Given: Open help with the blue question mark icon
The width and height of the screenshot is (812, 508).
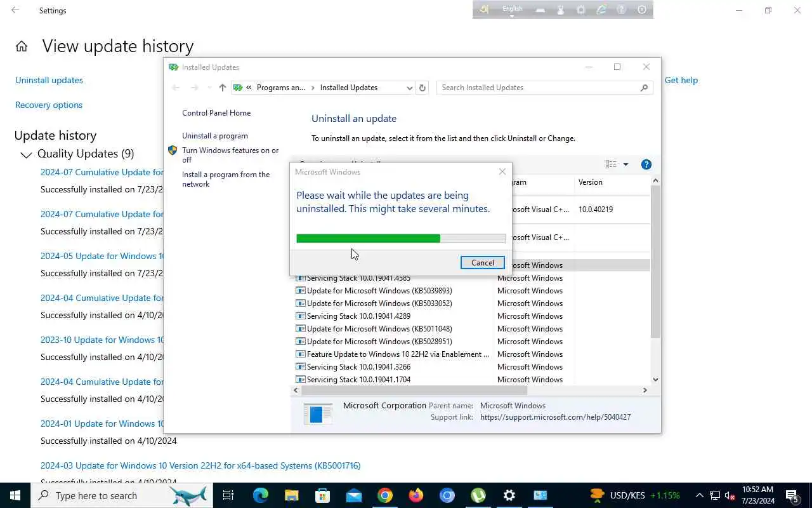Looking at the screenshot, I should pyautogui.click(x=646, y=164).
